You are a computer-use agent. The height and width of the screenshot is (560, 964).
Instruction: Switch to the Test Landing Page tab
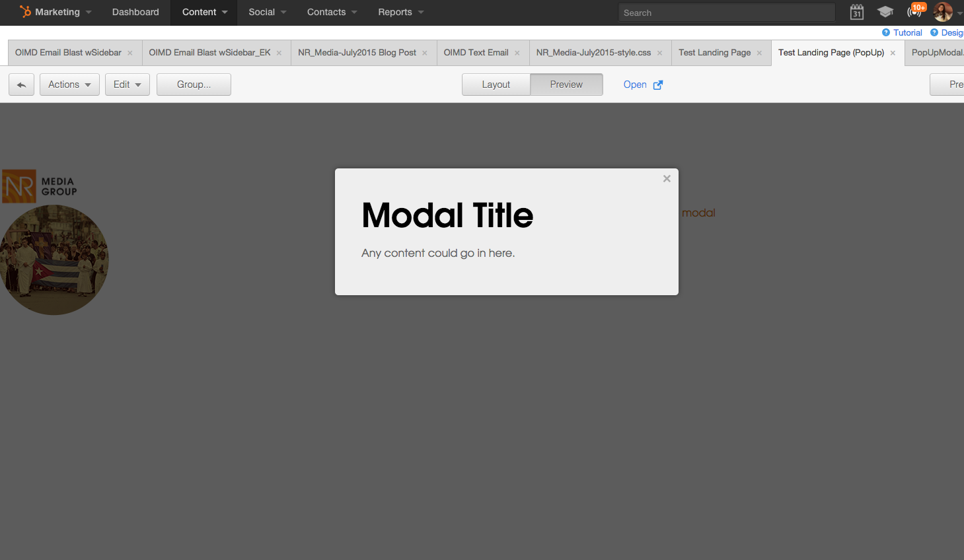[716, 52]
